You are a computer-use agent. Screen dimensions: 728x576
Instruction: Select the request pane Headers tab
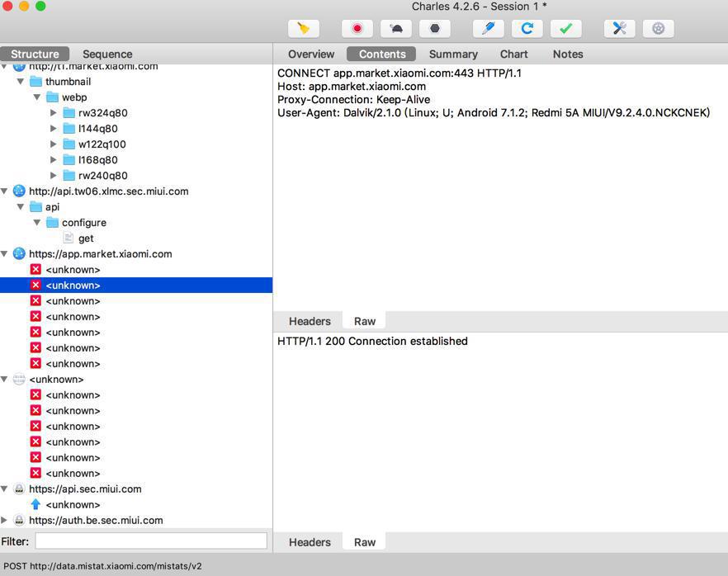310,321
